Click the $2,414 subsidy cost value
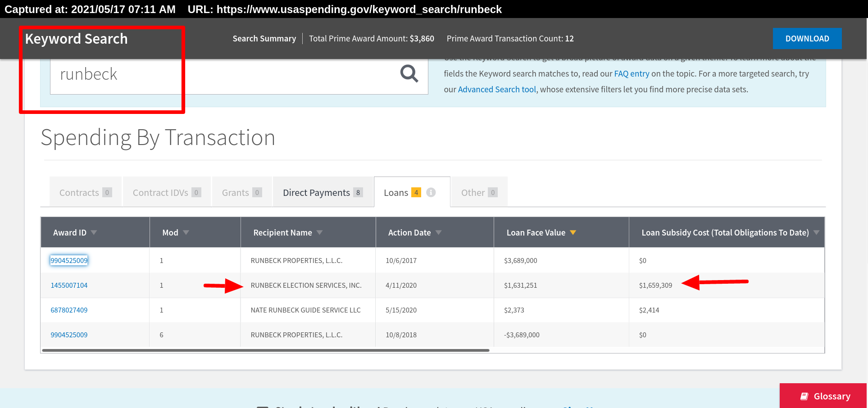This screenshot has height=408, width=868. pos(649,310)
